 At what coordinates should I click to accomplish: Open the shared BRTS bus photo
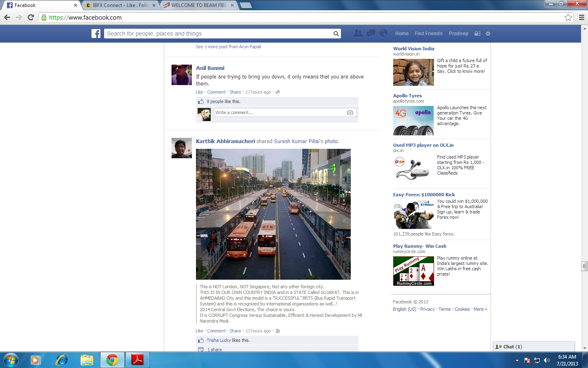point(273,214)
